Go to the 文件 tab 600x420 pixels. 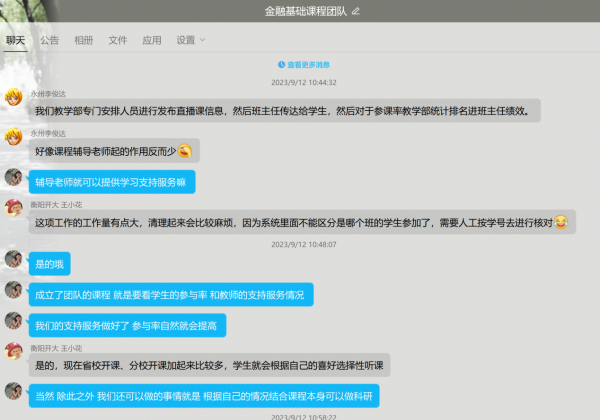tap(118, 40)
